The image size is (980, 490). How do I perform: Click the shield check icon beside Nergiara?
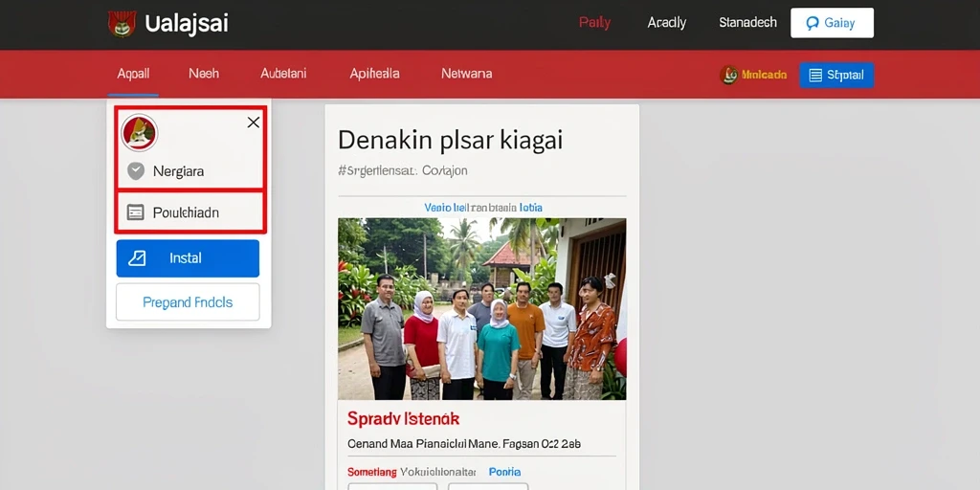click(136, 171)
